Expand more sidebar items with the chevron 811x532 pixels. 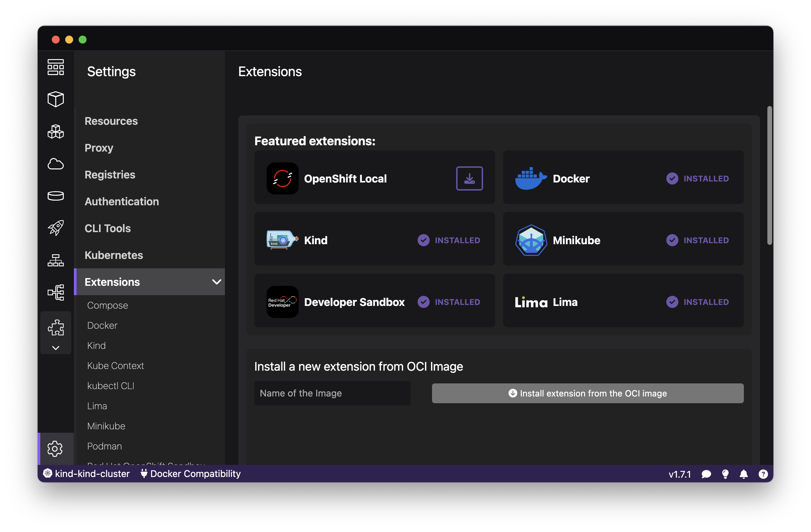click(55, 348)
